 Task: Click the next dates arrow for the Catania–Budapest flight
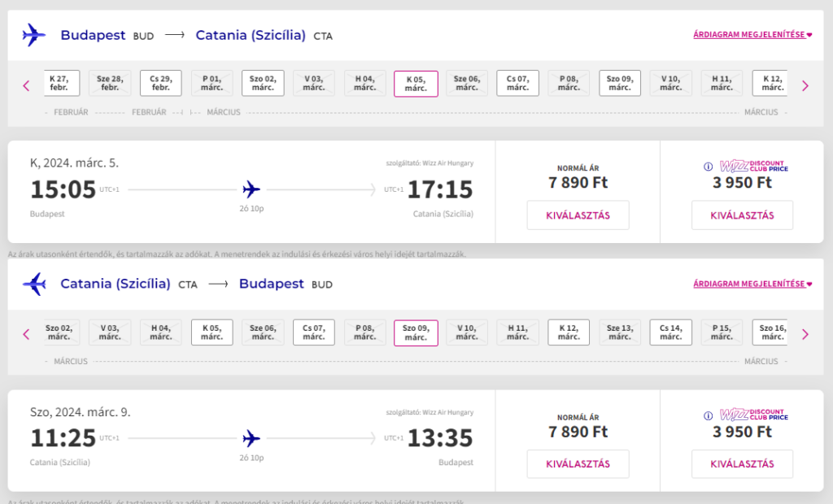[x=805, y=334]
